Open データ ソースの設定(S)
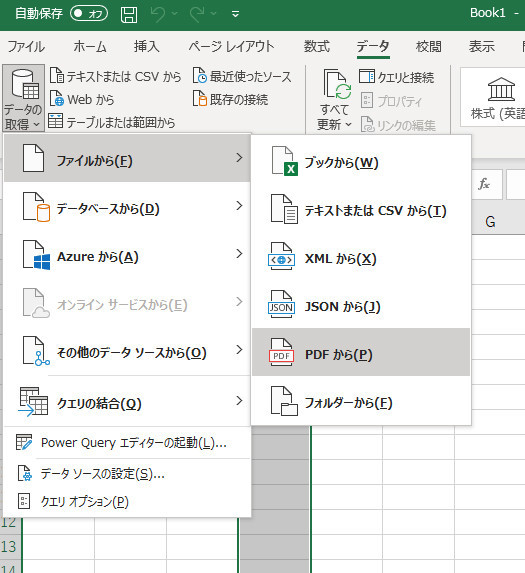The height and width of the screenshot is (573, 525). tap(127, 474)
